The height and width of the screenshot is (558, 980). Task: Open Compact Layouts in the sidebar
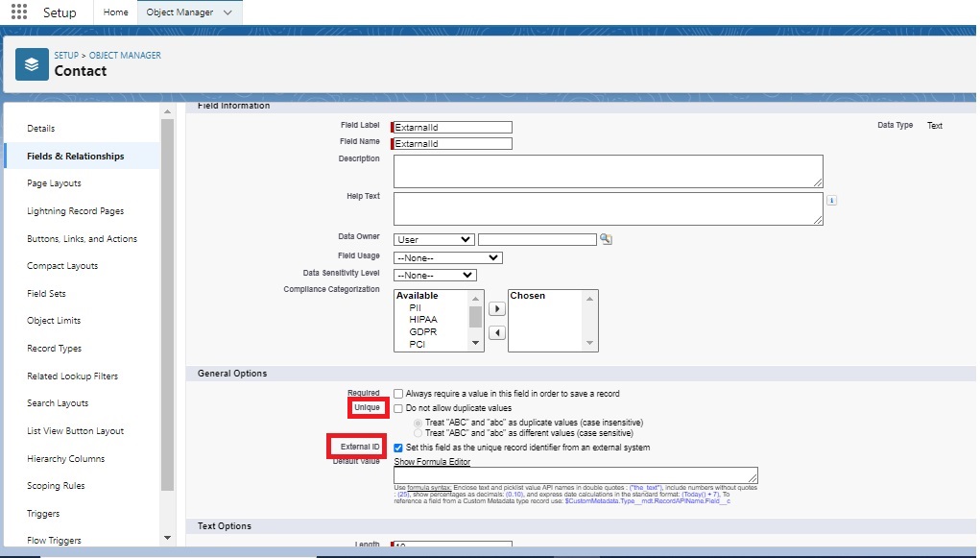(x=62, y=266)
